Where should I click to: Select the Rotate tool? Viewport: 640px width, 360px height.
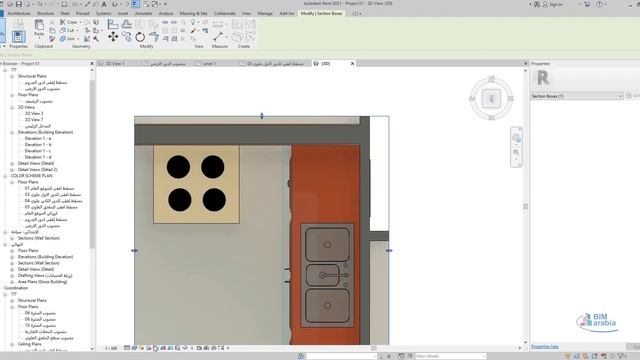(140, 37)
